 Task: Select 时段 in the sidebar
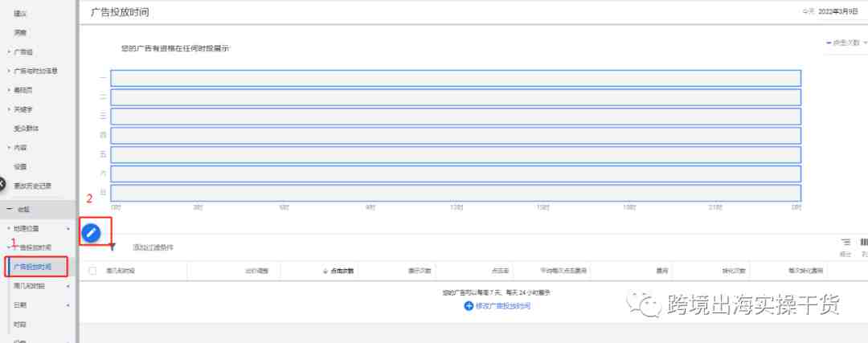coord(20,325)
